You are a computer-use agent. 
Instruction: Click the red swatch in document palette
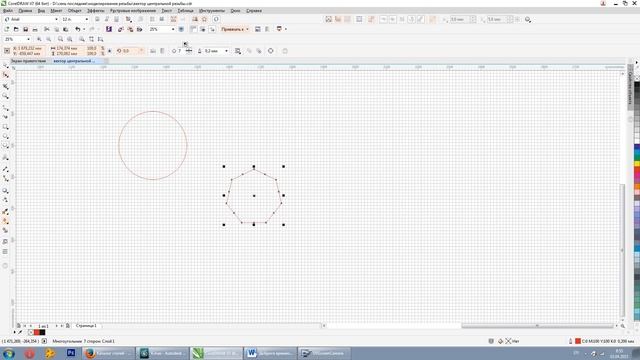[36, 333]
